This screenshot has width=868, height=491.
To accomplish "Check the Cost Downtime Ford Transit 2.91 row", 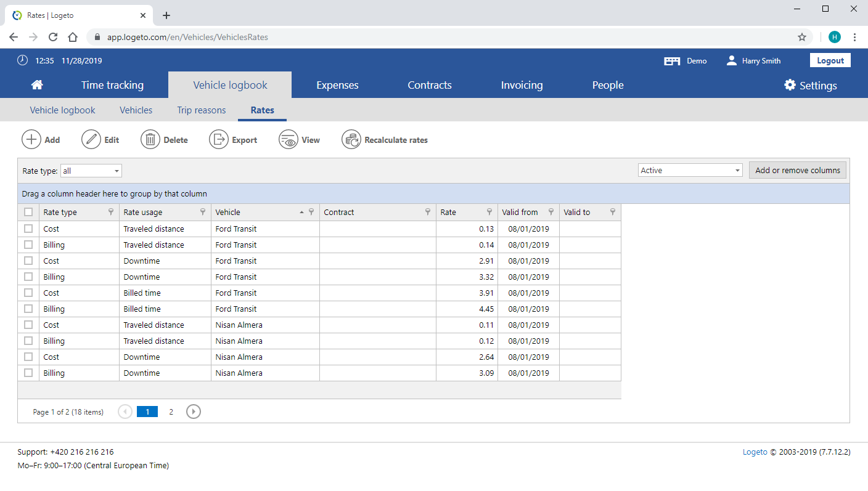I will (28, 261).
